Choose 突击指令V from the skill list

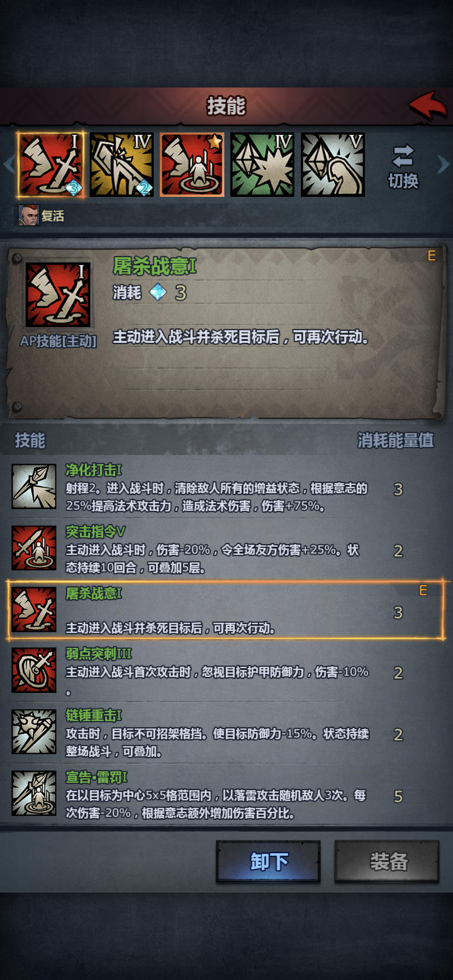coord(226,549)
